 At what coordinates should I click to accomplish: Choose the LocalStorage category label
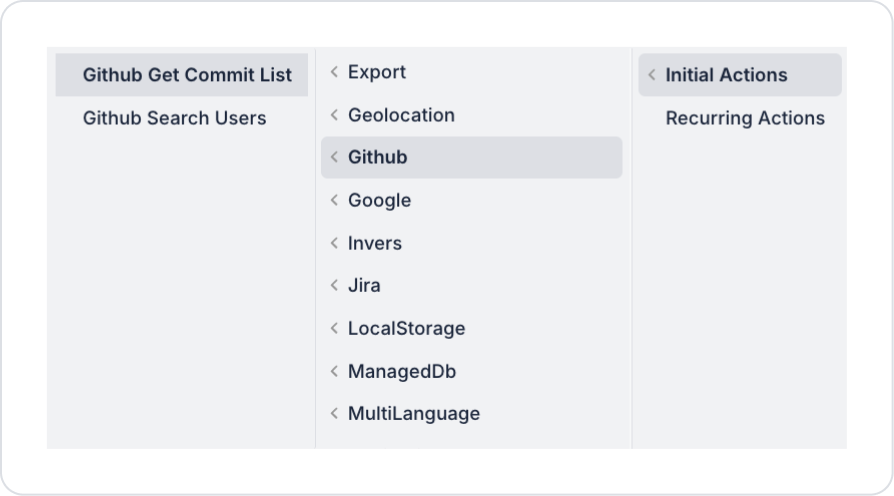tap(406, 329)
